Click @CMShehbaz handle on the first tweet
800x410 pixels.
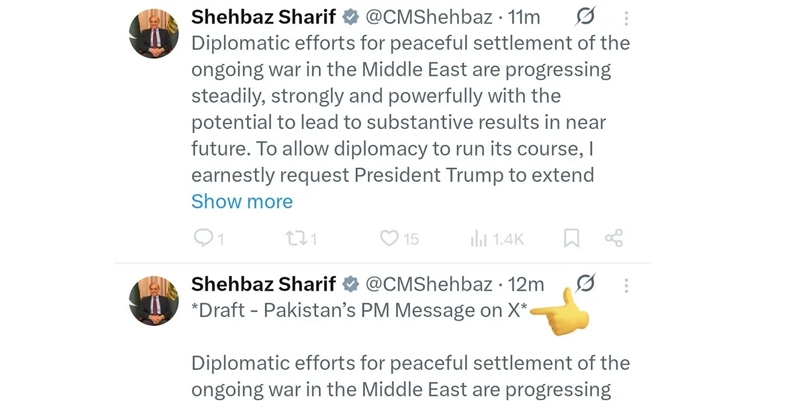click(430, 17)
